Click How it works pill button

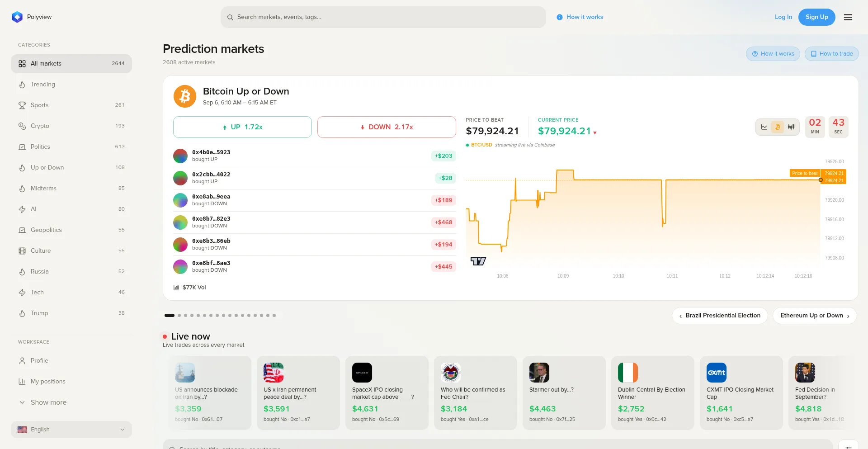773,54
